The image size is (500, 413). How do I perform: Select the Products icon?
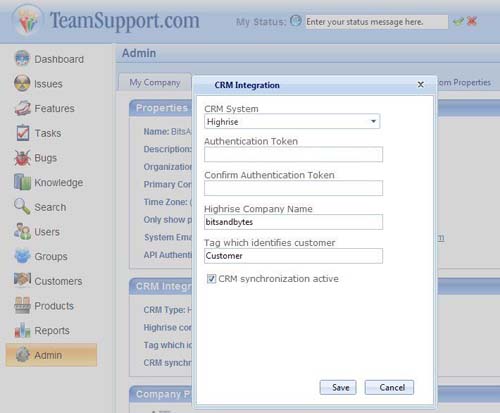(22, 305)
